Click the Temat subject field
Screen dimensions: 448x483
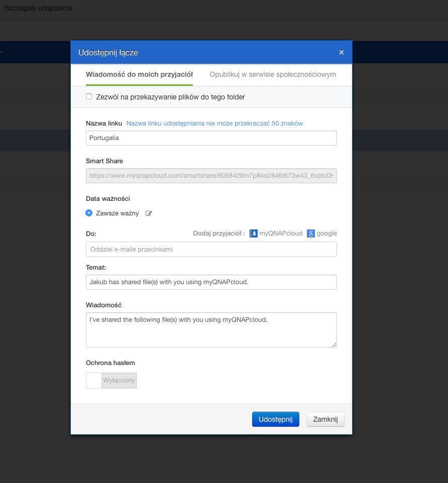pyautogui.click(x=211, y=282)
